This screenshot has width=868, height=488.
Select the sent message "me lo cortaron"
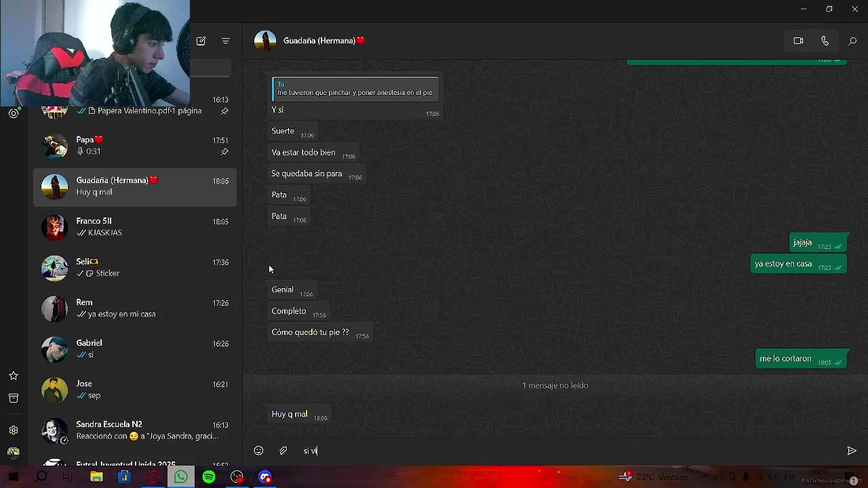click(x=802, y=359)
